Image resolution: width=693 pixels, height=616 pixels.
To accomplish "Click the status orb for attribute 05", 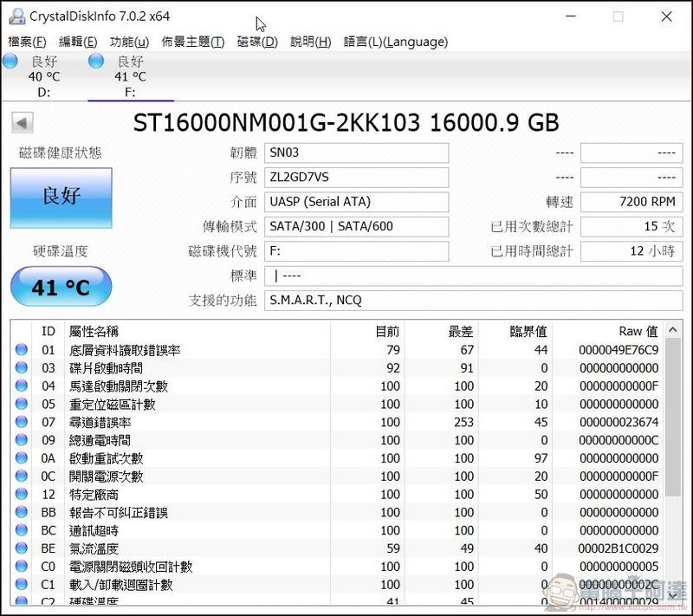I will point(21,404).
